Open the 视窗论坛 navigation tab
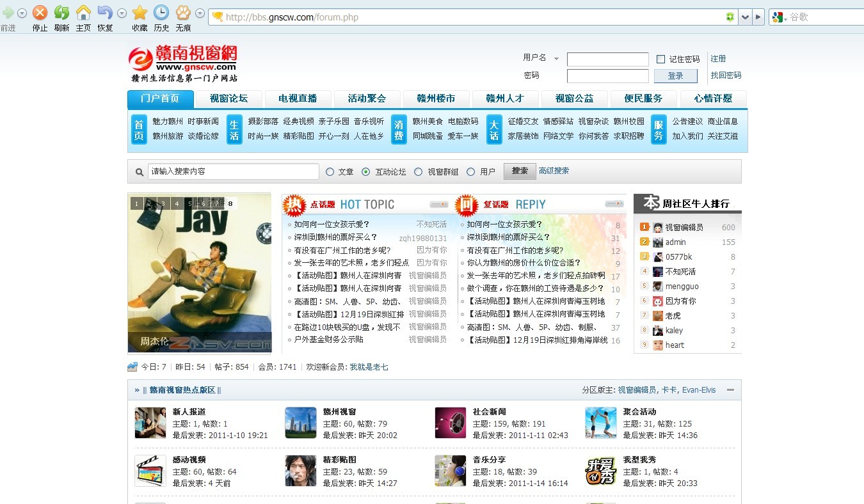 (228, 99)
